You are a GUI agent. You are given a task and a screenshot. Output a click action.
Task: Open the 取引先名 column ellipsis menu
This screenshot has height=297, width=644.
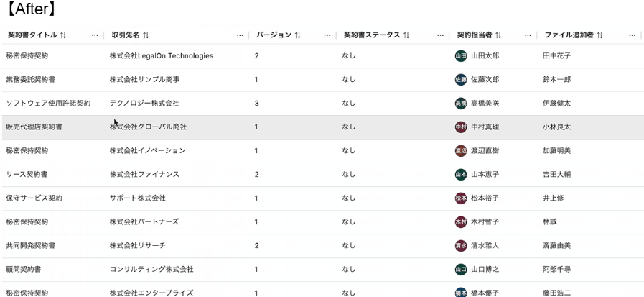click(240, 35)
